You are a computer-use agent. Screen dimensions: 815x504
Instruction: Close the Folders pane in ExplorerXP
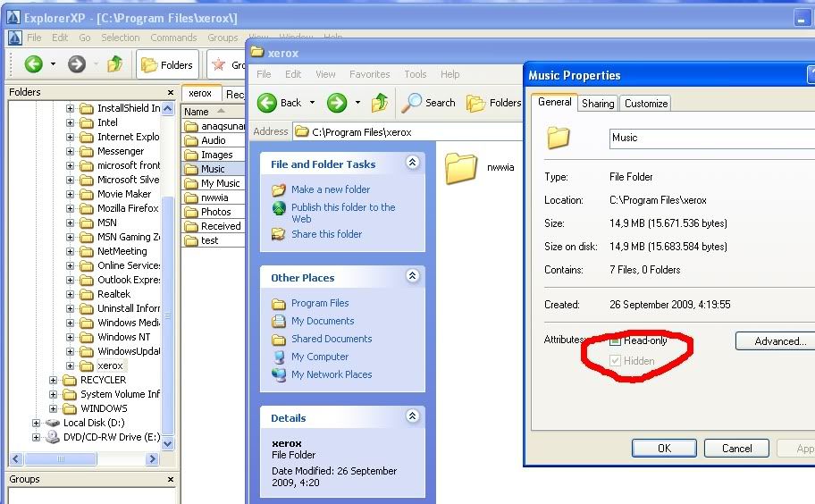coord(171,92)
